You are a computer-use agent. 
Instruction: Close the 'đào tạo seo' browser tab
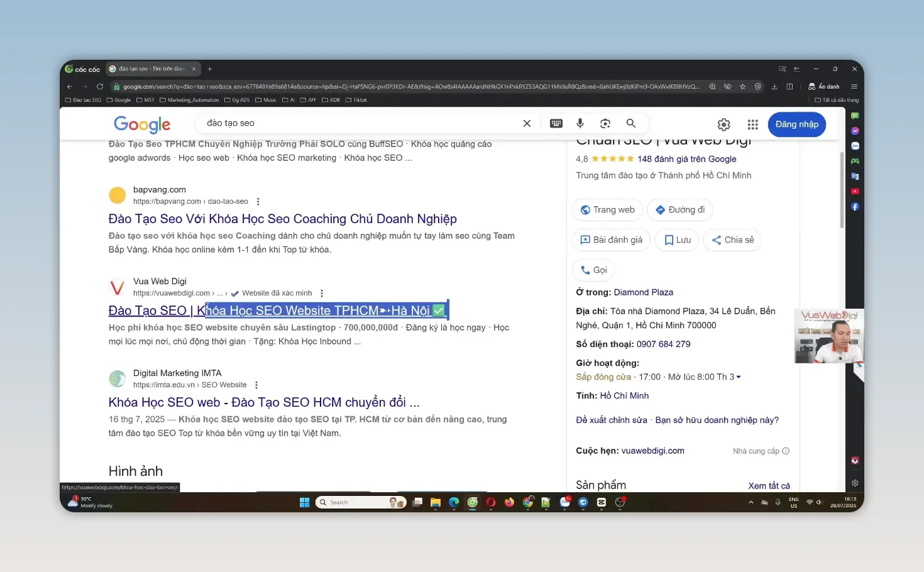194,69
